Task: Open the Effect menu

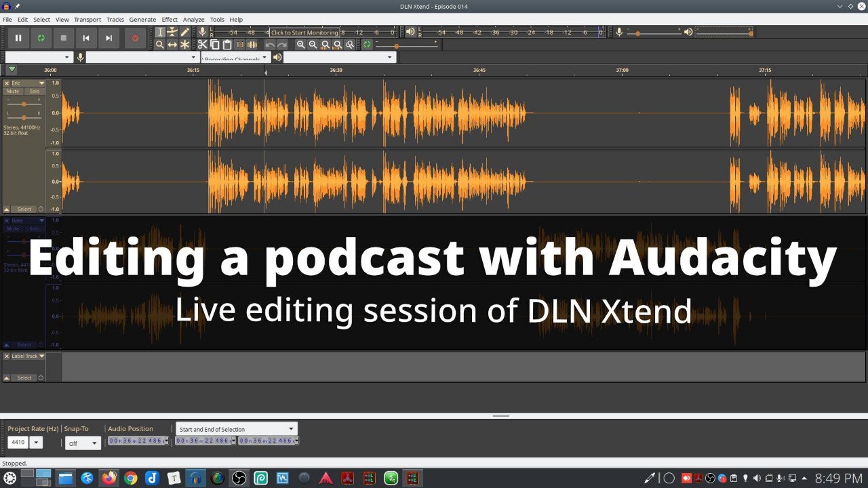Action: pos(170,20)
